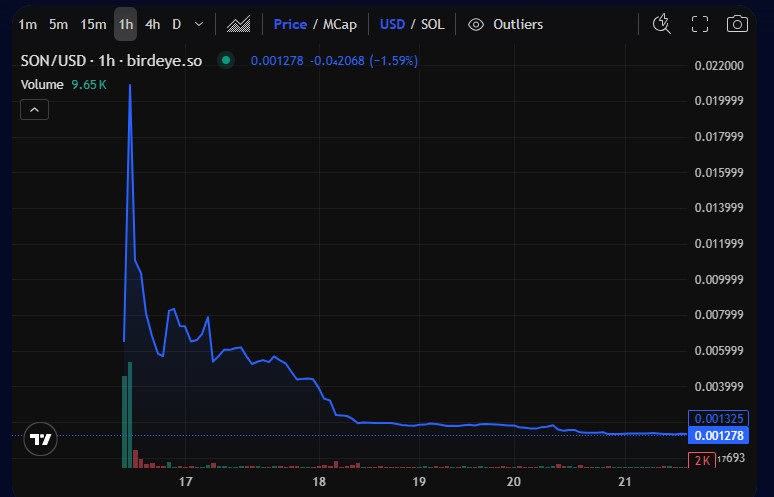Click the red 2K volume label
The image size is (774, 497).
(x=701, y=459)
